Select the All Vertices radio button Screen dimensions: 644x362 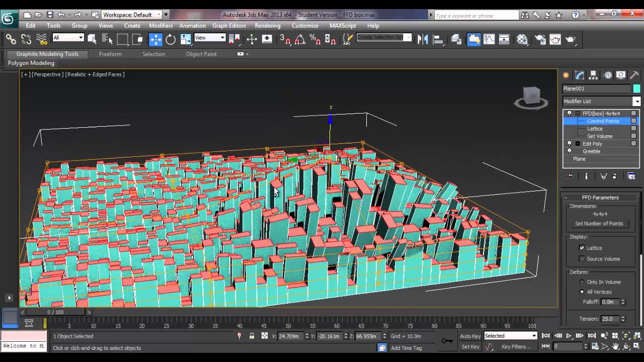tap(582, 292)
